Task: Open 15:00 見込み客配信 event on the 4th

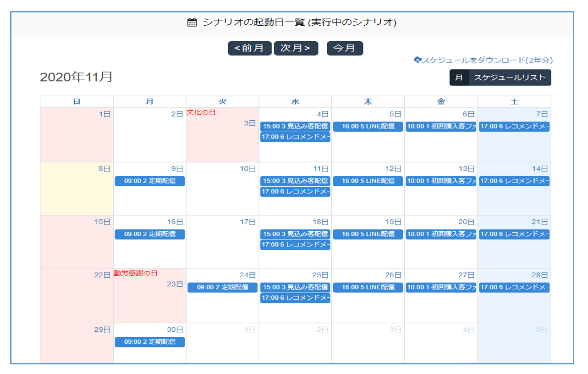Action: click(295, 127)
